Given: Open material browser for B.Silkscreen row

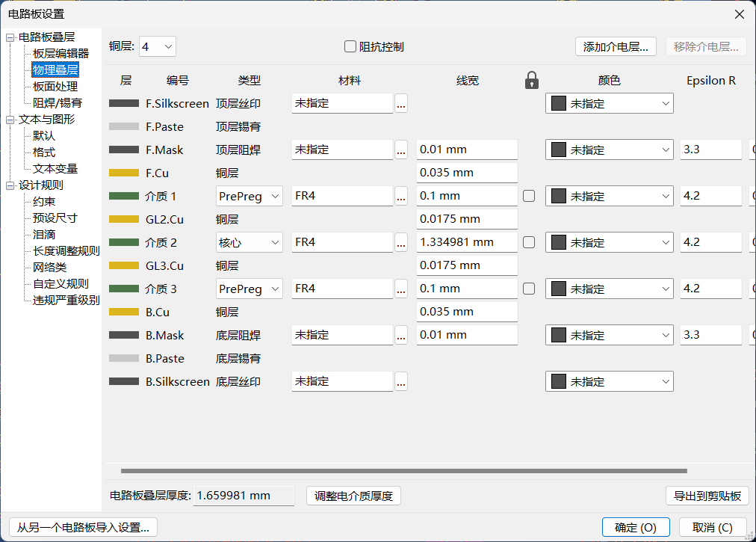Looking at the screenshot, I should pyautogui.click(x=400, y=381).
